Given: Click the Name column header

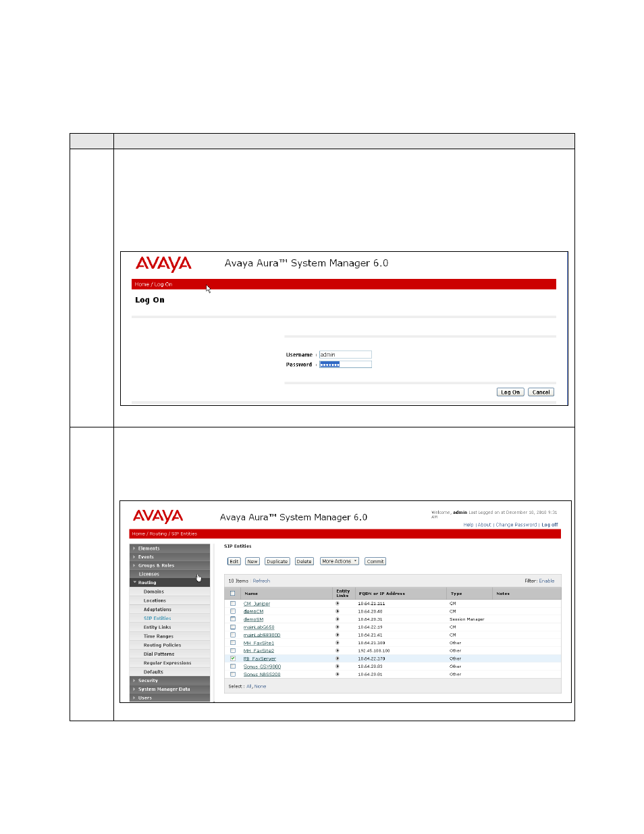Looking at the screenshot, I should tap(251, 594).
